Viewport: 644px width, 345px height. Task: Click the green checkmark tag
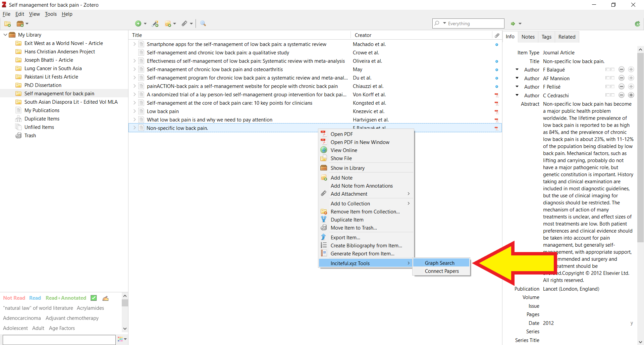pos(94,298)
